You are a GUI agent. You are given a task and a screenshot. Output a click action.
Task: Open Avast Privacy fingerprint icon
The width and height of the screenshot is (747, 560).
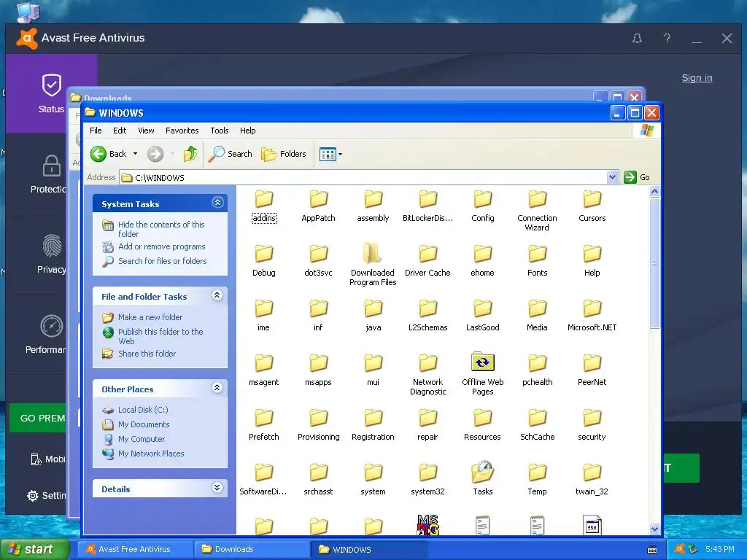52,246
